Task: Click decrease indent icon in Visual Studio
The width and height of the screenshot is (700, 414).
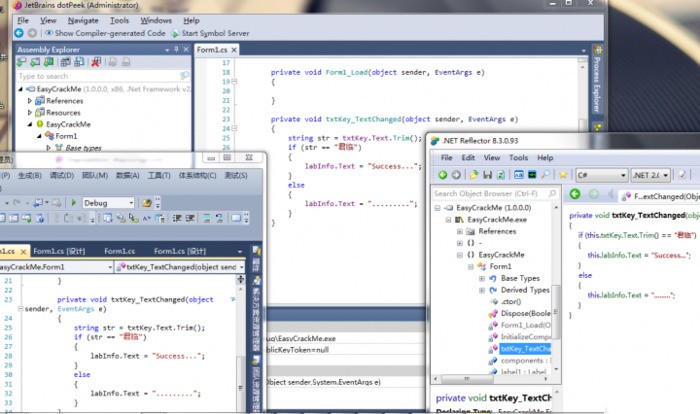Action: click(x=177, y=218)
